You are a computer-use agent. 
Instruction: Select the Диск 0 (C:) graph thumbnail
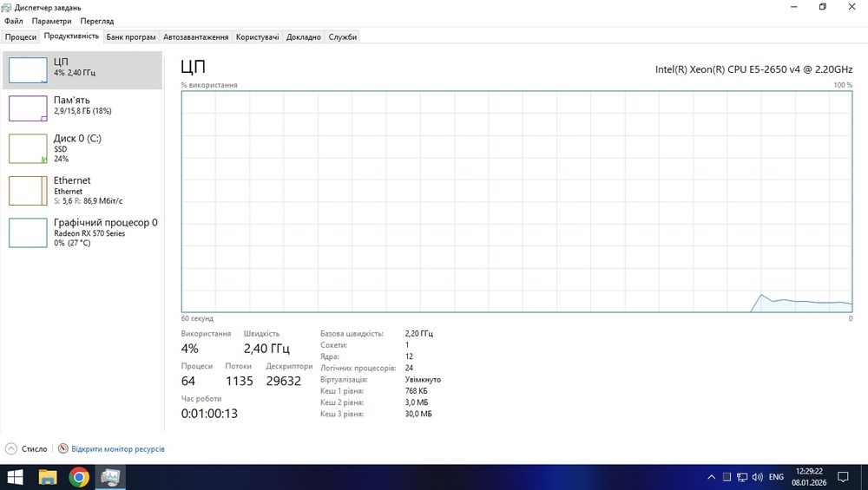[28, 149]
